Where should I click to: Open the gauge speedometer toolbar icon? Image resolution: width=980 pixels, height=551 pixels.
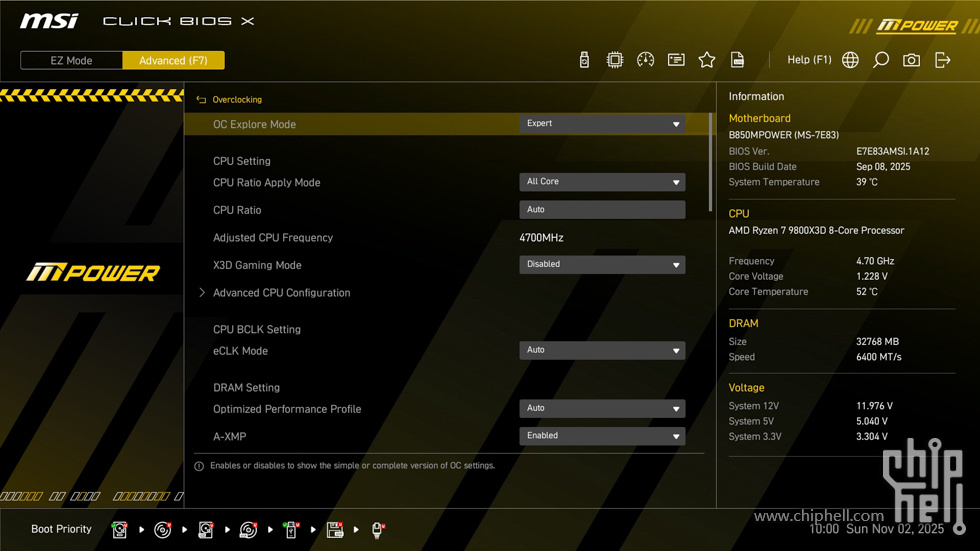(645, 60)
